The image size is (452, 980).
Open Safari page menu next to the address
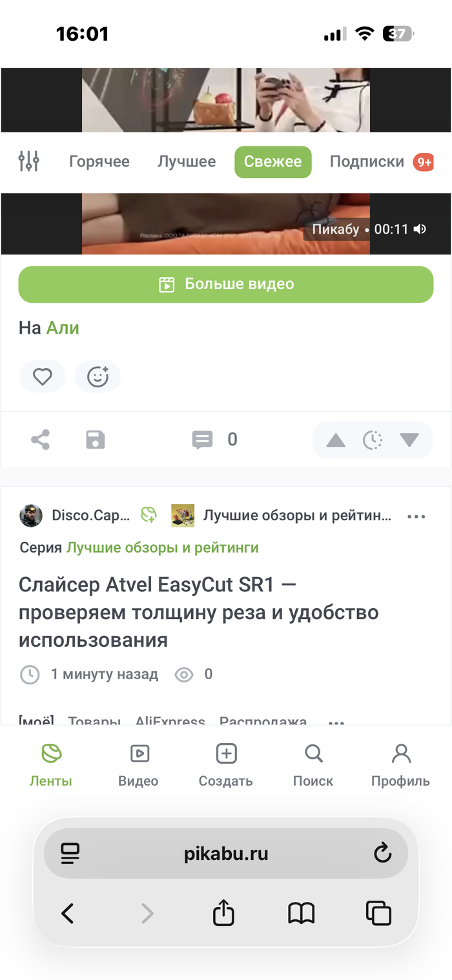(70, 853)
